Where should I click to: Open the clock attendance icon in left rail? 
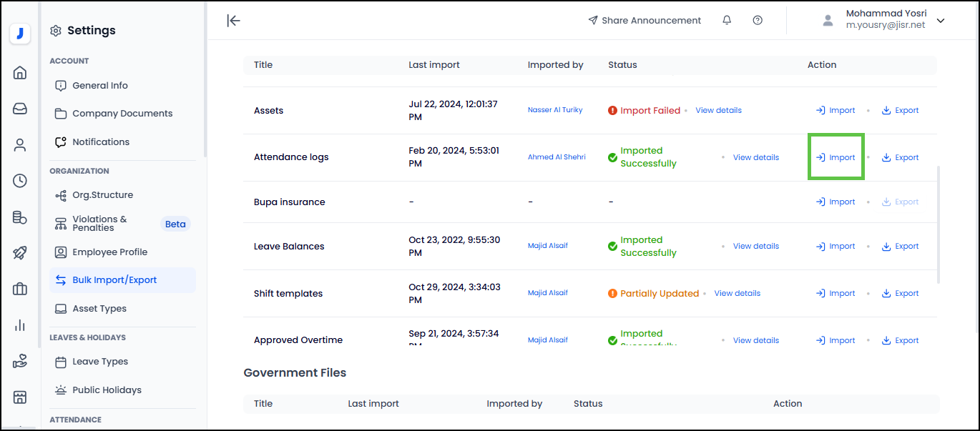(x=20, y=181)
